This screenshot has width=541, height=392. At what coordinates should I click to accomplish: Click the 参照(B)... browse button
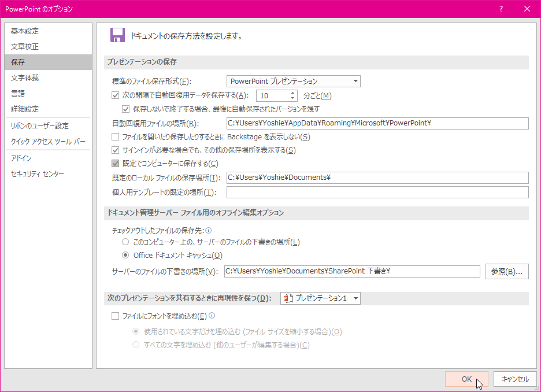pos(507,272)
